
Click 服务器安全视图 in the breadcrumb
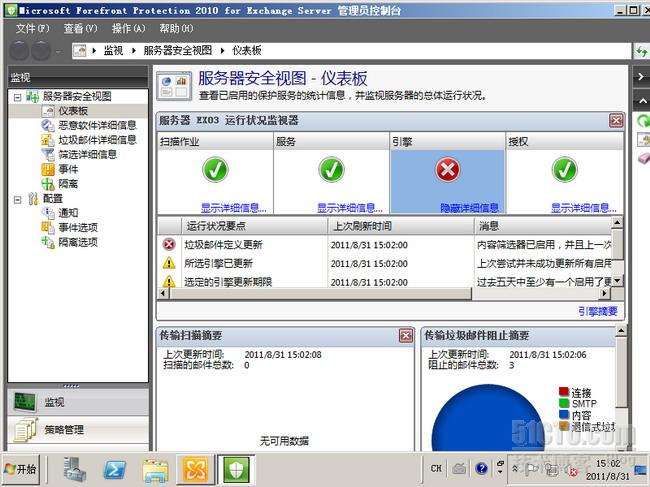click(x=177, y=51)
